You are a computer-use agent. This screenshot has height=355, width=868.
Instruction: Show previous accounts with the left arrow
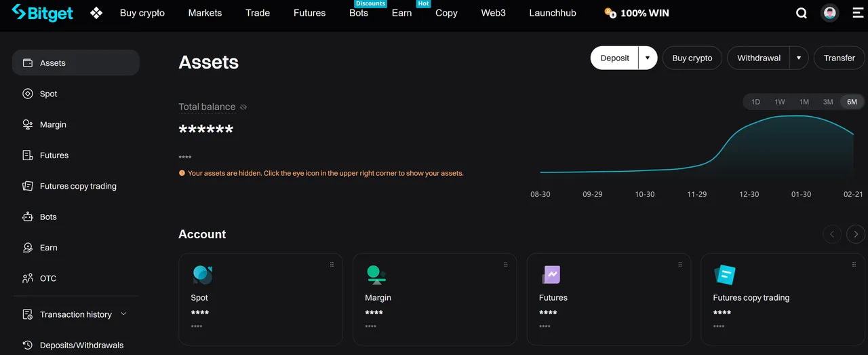pyautogui.click(x=832, y=234)
